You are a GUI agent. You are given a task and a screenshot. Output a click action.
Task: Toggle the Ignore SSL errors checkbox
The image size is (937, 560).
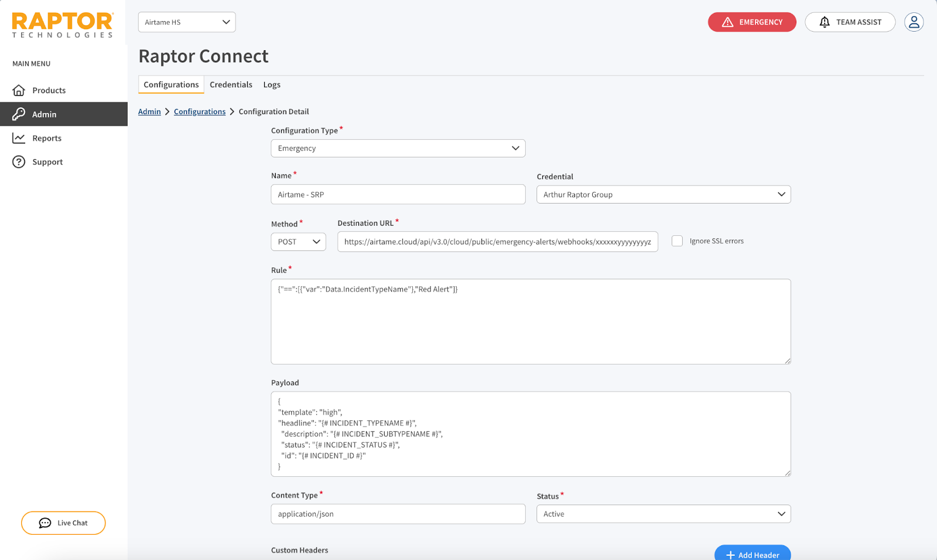pyautogui.click(x=677, y=241)
